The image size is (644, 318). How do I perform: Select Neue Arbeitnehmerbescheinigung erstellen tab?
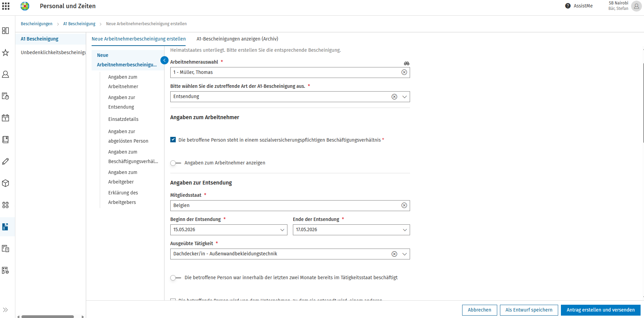click(139, 39)
